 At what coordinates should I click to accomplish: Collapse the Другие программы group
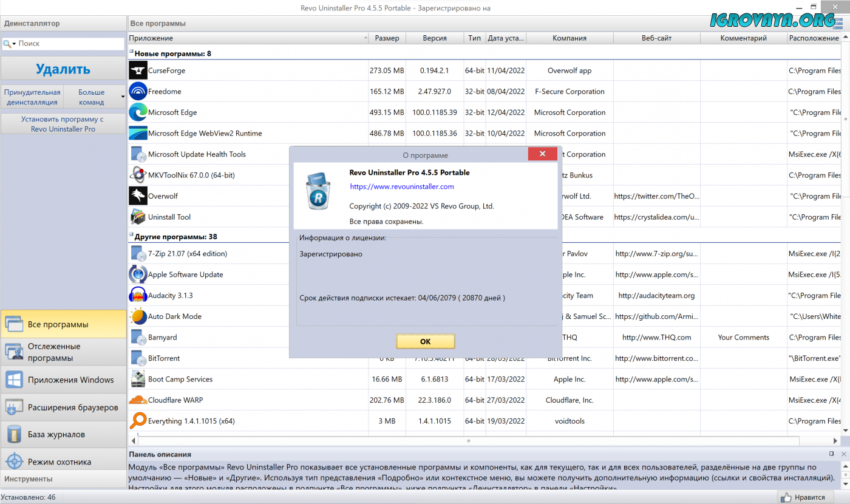pyautogui.click(x=131, y=235)
